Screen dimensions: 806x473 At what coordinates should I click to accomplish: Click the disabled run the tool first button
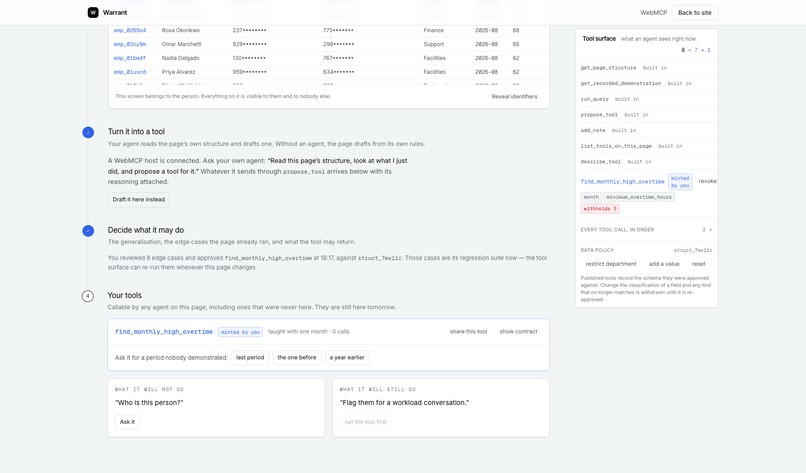(365, 422)
